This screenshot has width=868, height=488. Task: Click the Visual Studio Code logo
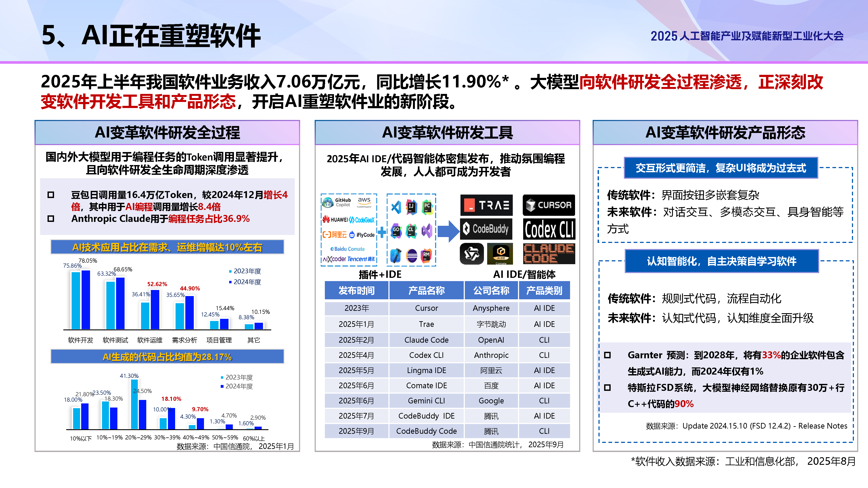click(x=396, y=207)
